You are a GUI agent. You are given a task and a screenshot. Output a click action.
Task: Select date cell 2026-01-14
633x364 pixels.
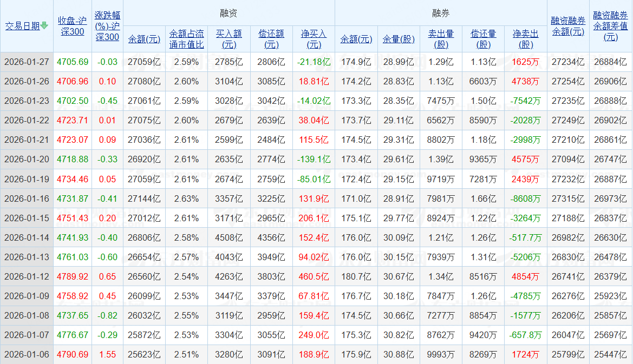[x=27, y=237]
